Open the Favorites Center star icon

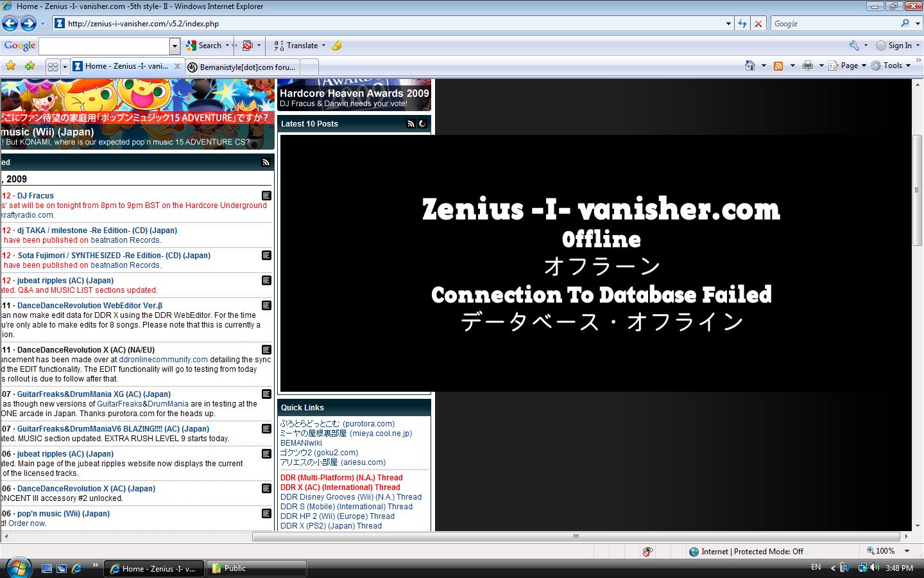(11, 66)
